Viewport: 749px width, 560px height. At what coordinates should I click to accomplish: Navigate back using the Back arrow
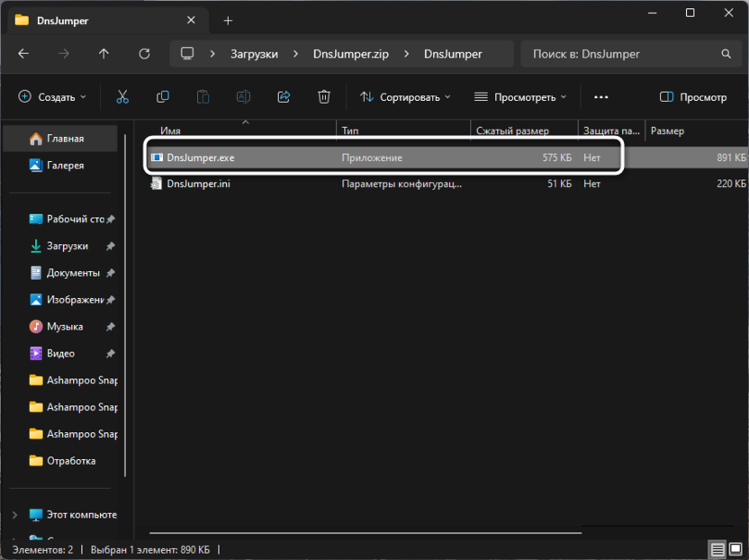click(x=23, y=53)
